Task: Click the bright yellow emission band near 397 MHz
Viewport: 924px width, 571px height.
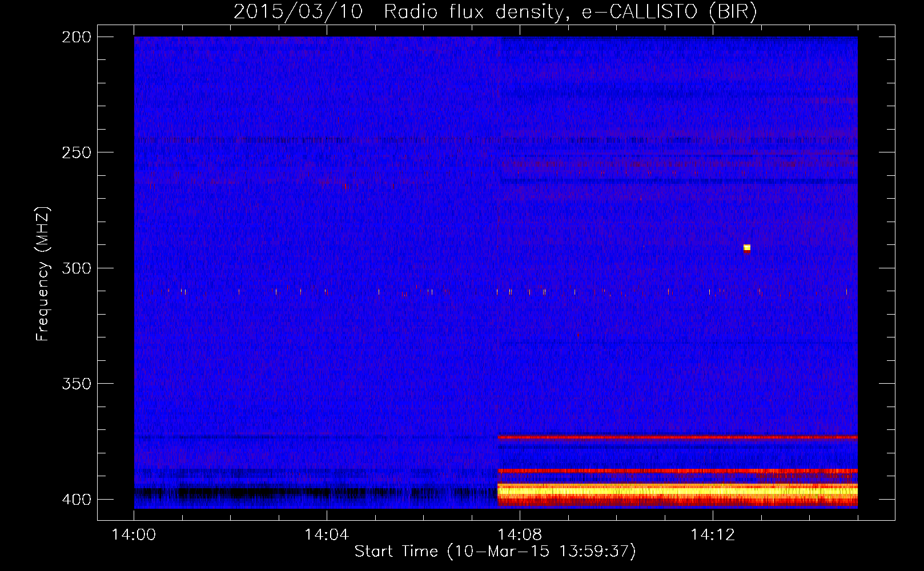Action: coord(677,490)
